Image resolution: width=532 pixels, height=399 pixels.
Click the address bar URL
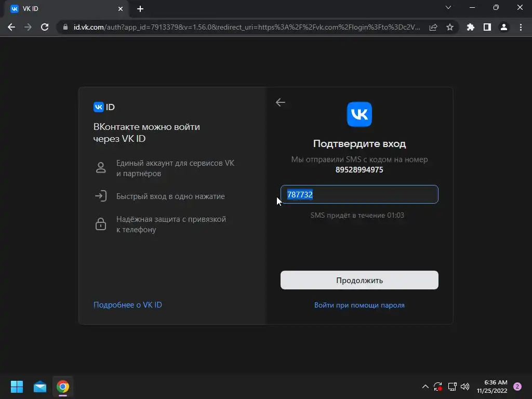247,27
